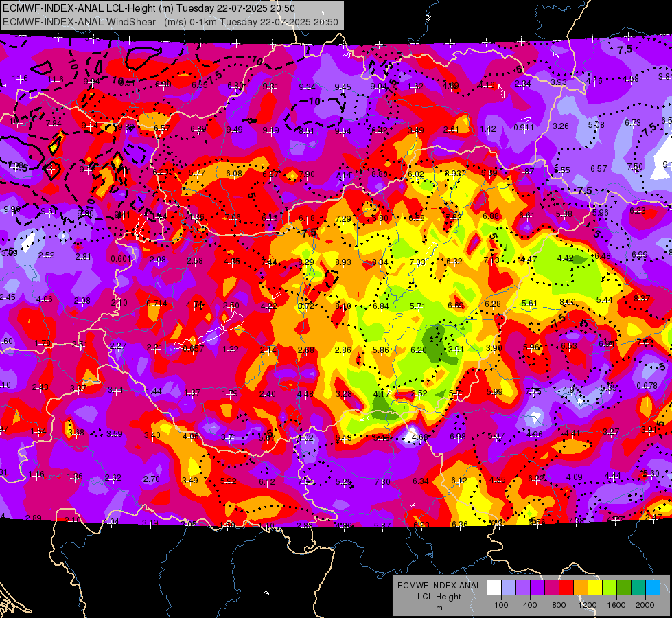Click the grid value 5.86
The height and width of the screenshot is (618, 672).
click(380, 350)
